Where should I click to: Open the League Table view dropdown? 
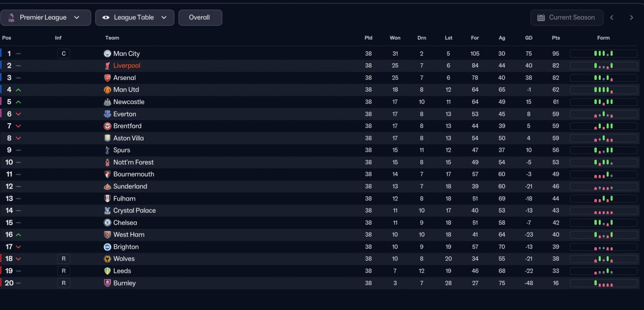134,18
